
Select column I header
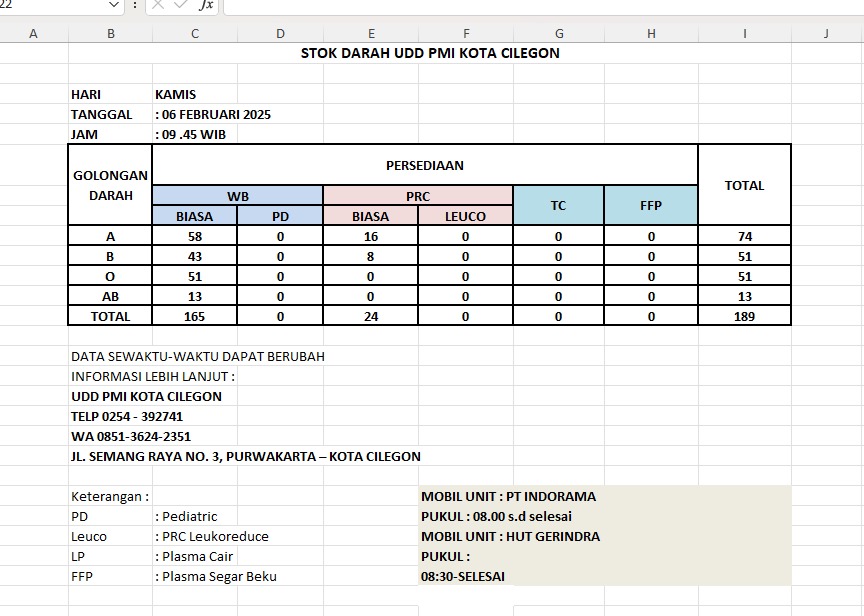pos(744,33)
